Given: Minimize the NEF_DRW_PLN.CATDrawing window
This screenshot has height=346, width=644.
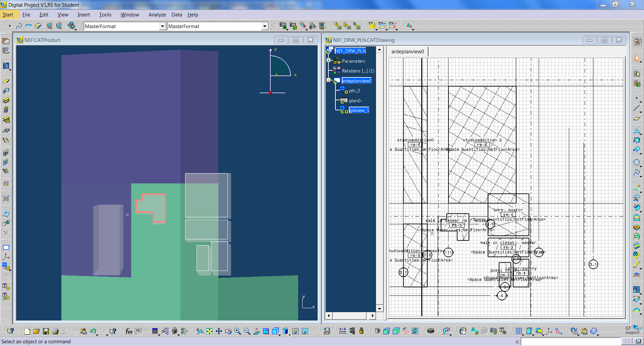Looking at the screenshot, I should (x=589, y=40).
